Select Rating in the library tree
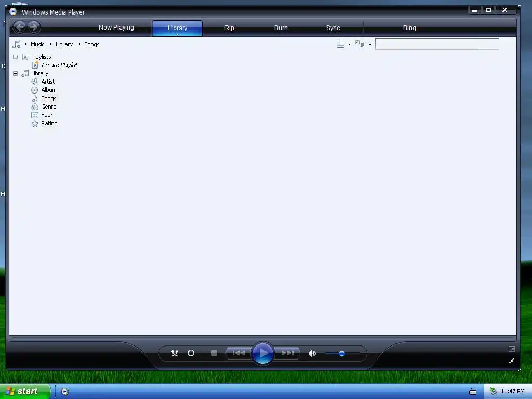The height and width of the screenshot is (399, 532). coord(49,124)
